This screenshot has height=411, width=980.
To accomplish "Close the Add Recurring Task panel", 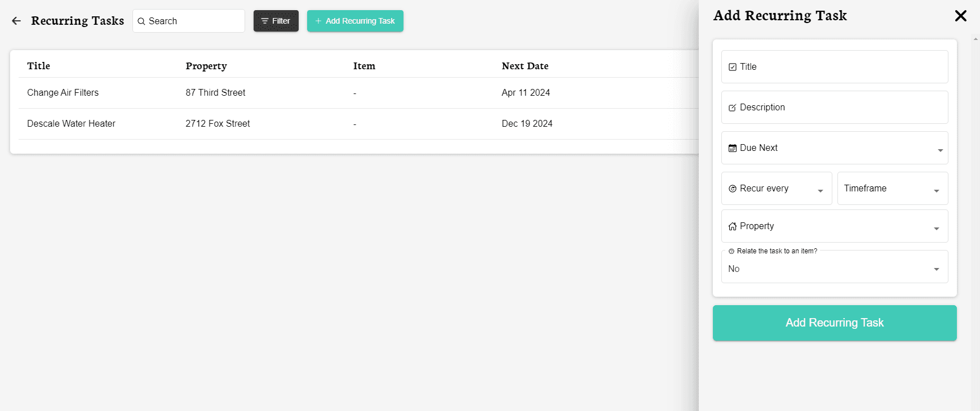I will pos(960,16).
